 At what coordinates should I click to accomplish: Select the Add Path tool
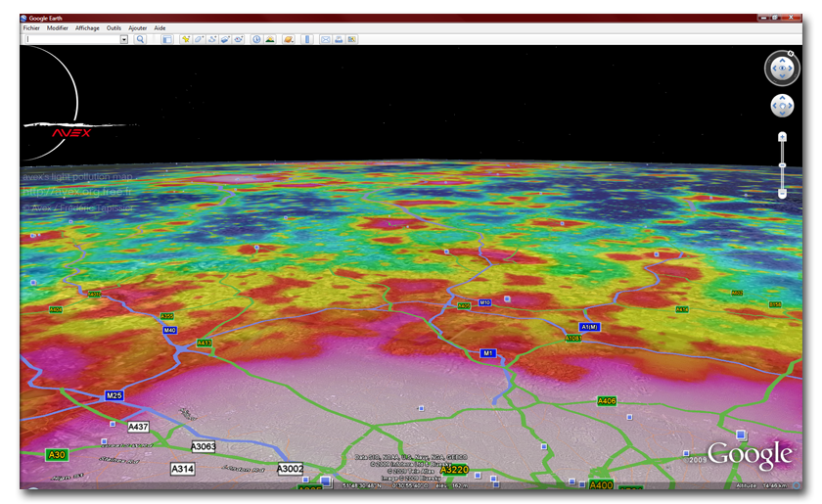(212, 39)
